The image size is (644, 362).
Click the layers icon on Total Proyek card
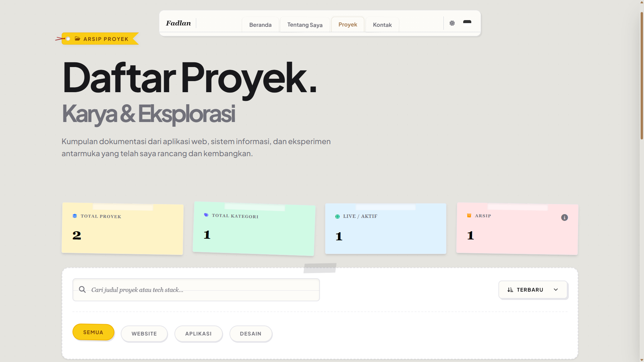pyautogui.click(x=74, y=216)
